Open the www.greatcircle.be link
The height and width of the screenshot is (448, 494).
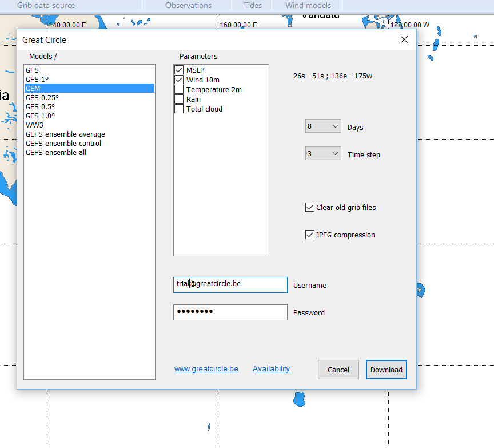[x=206, y=369]
